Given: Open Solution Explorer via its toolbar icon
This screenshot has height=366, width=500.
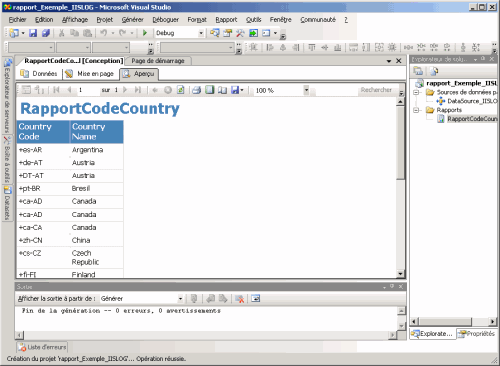Looking at the screenshot, I should click(215, 33).
